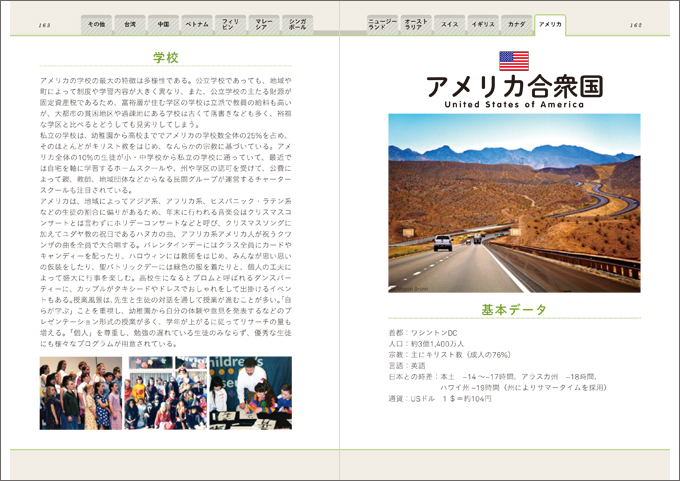Click the 学校 section heading
The image size is (680, 481).
tap(166, 58)
